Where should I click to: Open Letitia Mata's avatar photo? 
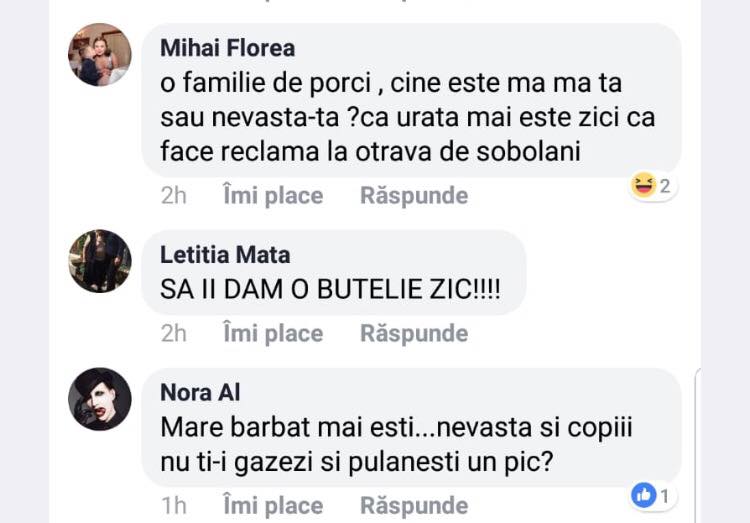[99, 260]
